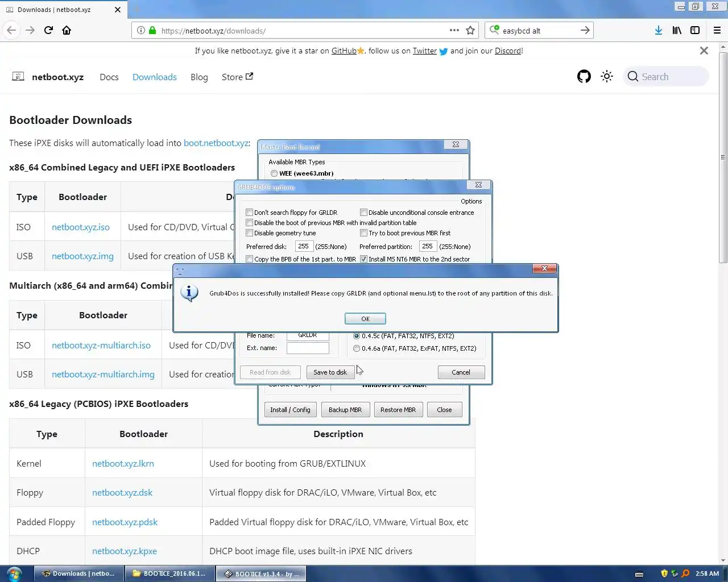The image size is (728, 582).
Task: Click Restore MBR button
Action: 398,410
